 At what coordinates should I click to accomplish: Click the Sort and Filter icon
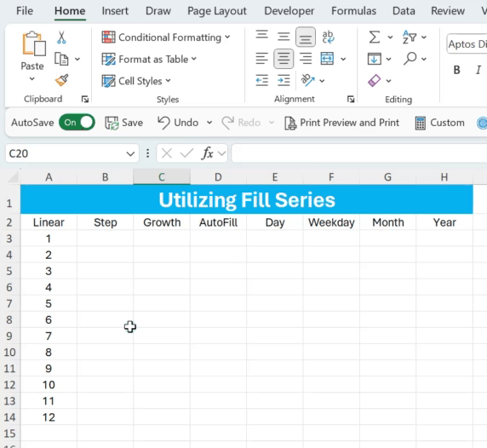click(x=410, y=37)
